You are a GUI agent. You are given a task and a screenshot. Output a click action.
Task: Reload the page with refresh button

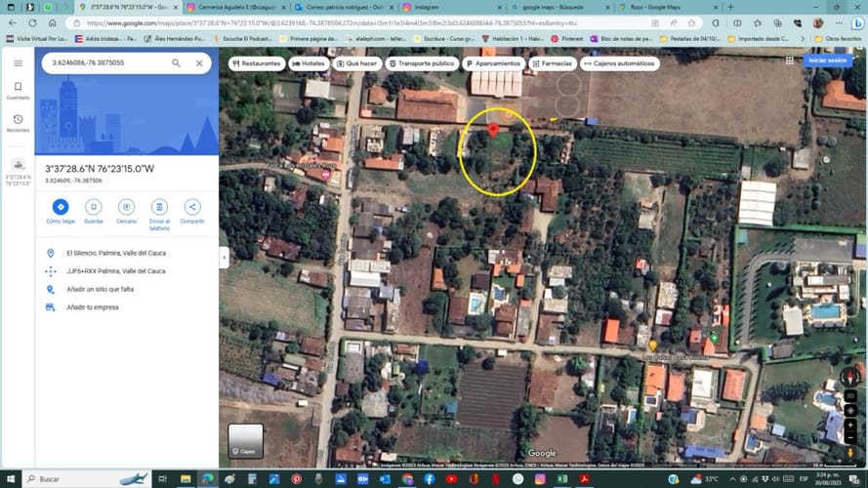click(32, 23)
